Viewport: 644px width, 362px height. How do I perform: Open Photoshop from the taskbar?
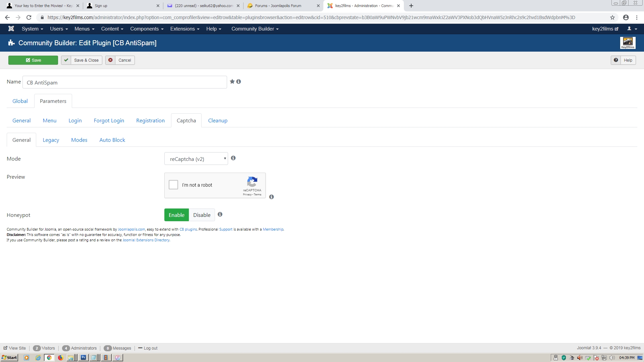(x=83, y=358)
